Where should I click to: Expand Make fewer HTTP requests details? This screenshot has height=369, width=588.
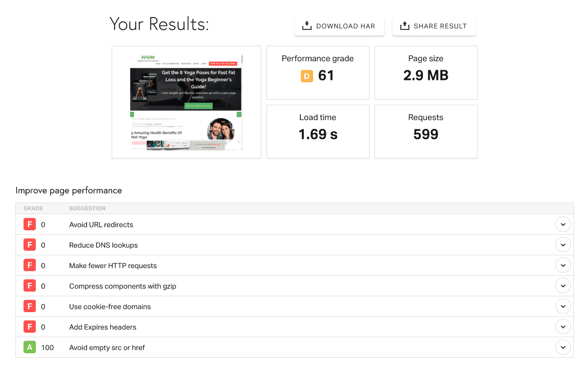[x=563, y=266]
